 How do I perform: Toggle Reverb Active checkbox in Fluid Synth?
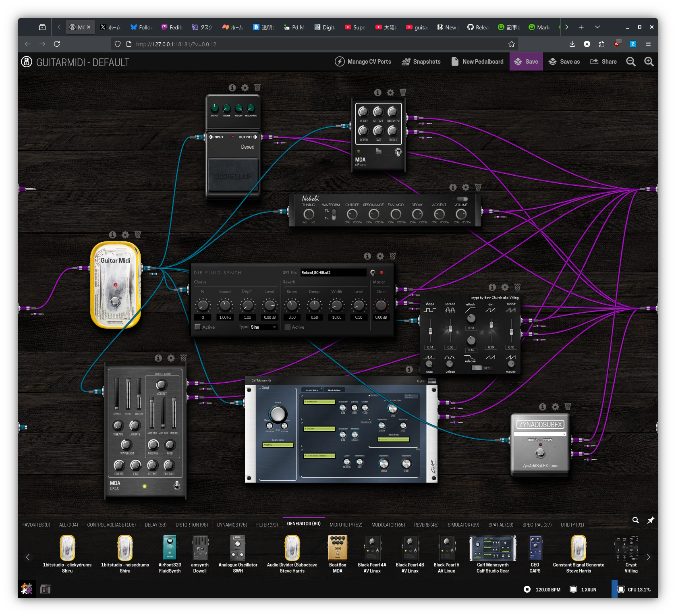tap(288, 327)
